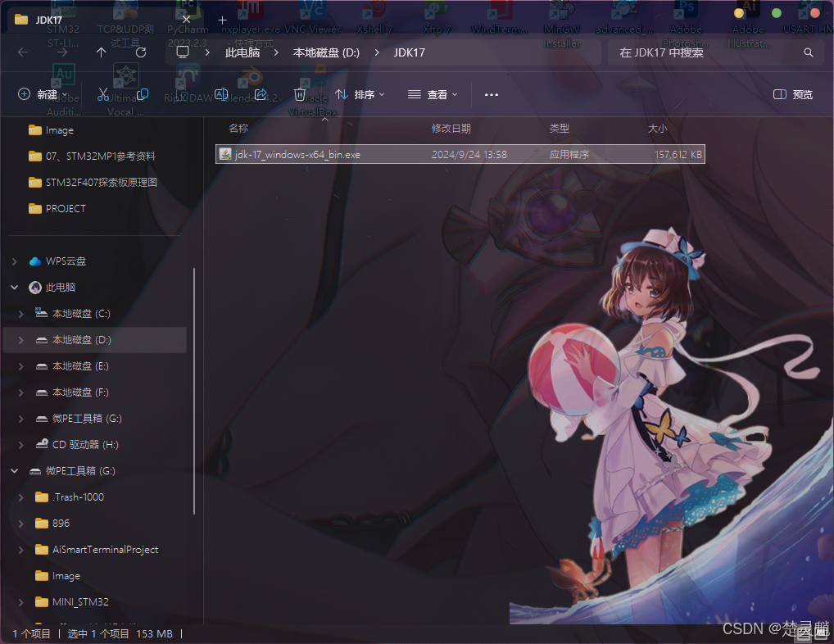This screenshot has height=644, width=834.
Task: Cut the selected file
Action: click(x=103, y=95)
